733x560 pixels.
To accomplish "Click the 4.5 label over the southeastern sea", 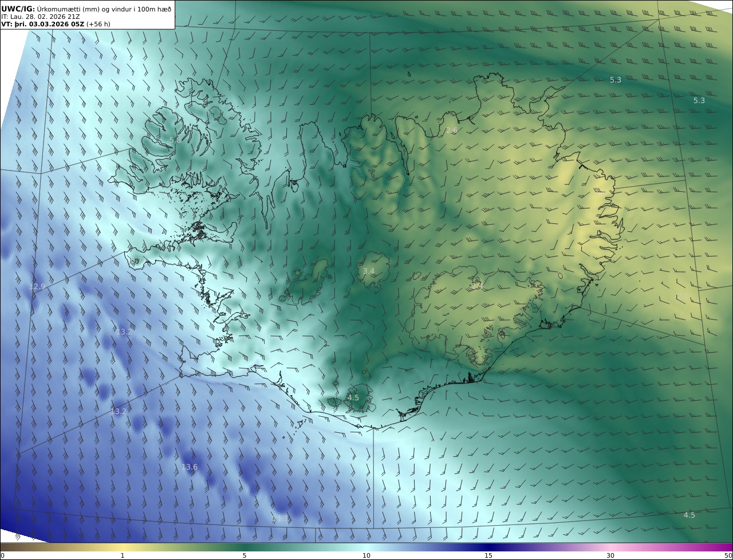I will coord(689,515).
